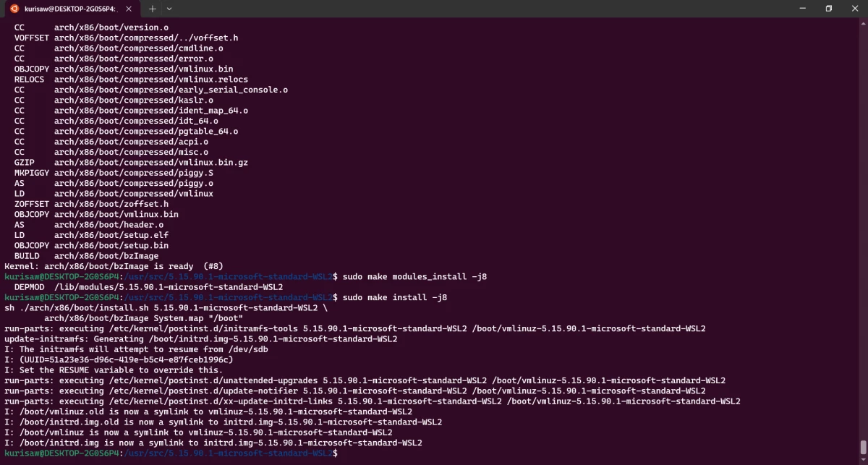The image size is (868, 465).
Task: Click the Ubuntu logo icon in the tab
Action: click(13, 9)
